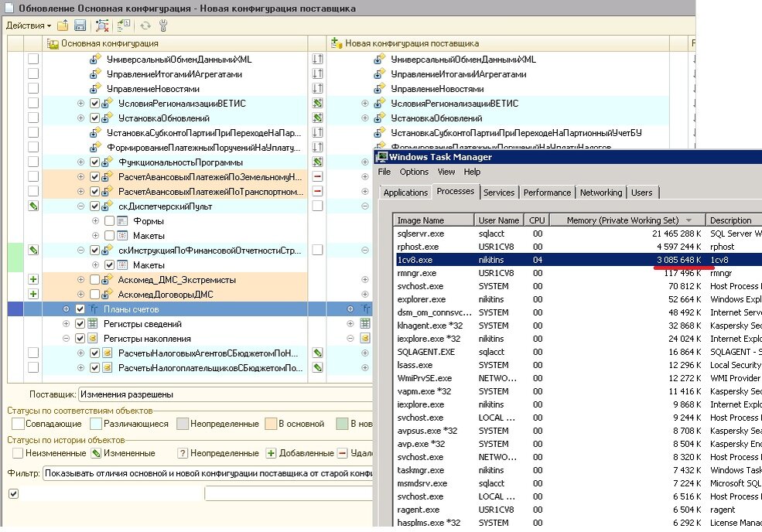
Task: Click the В основной orange color swatch
Action: coord(271,424)
